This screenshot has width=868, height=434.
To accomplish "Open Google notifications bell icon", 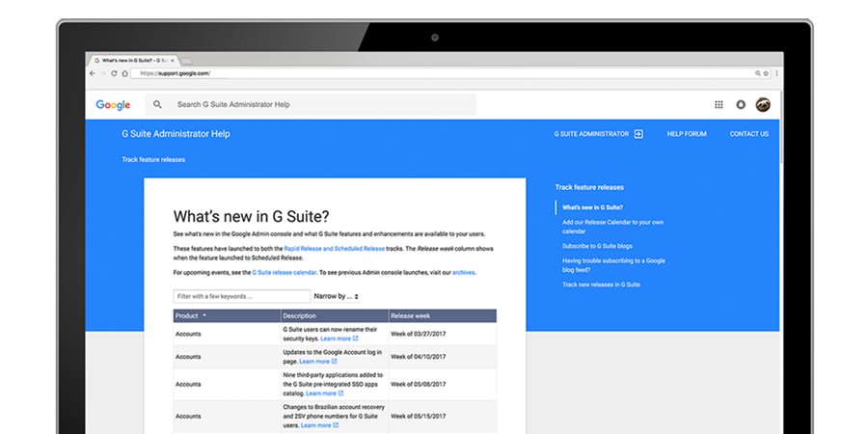I will coord(741,104).
